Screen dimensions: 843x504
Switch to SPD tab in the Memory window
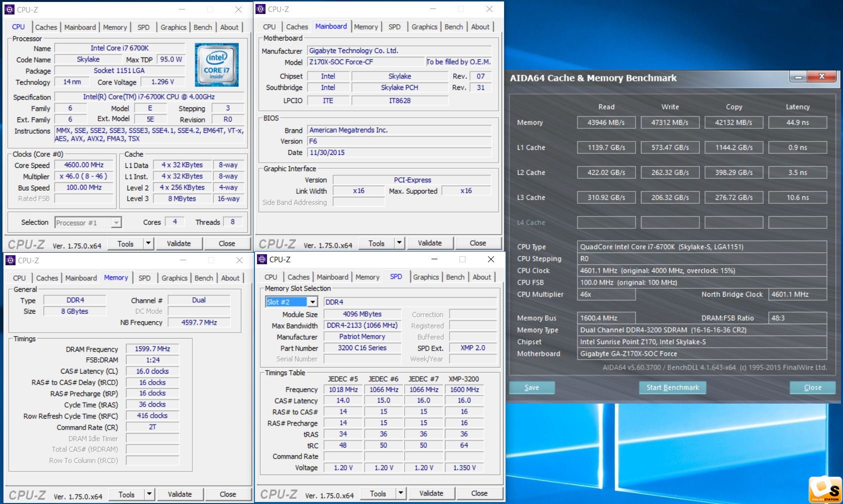(144, 278)
